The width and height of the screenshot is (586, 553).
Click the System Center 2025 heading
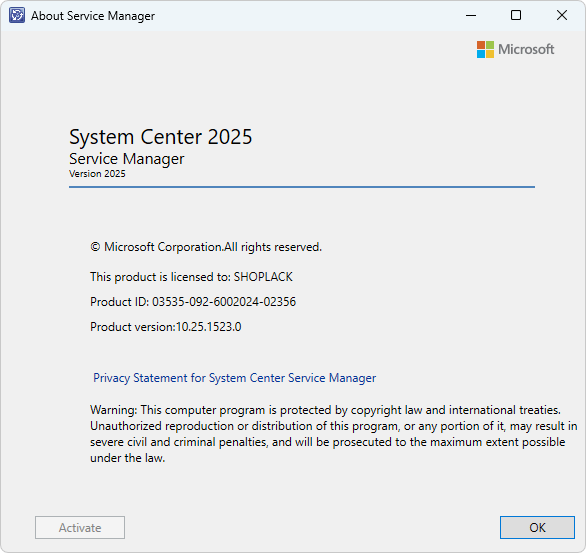click(161, 137)
